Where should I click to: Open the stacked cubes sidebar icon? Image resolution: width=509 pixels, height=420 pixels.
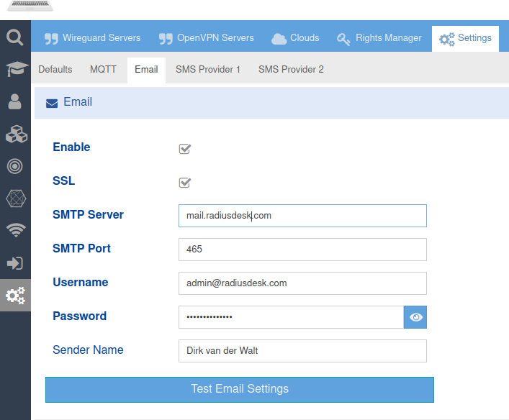tap(15, 134)
